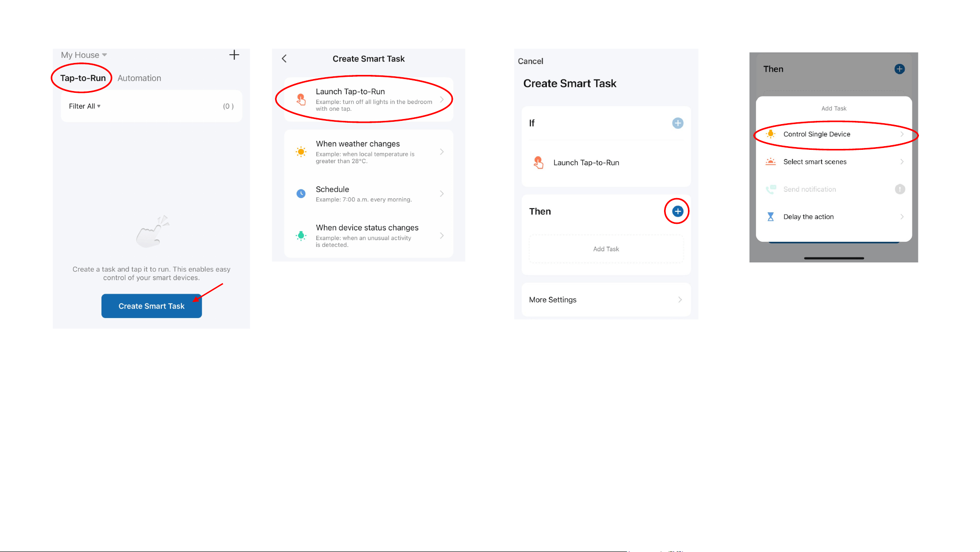Go back using the left arrow
The width and height of the screenshot is (980, 552).
pos(284,58)
